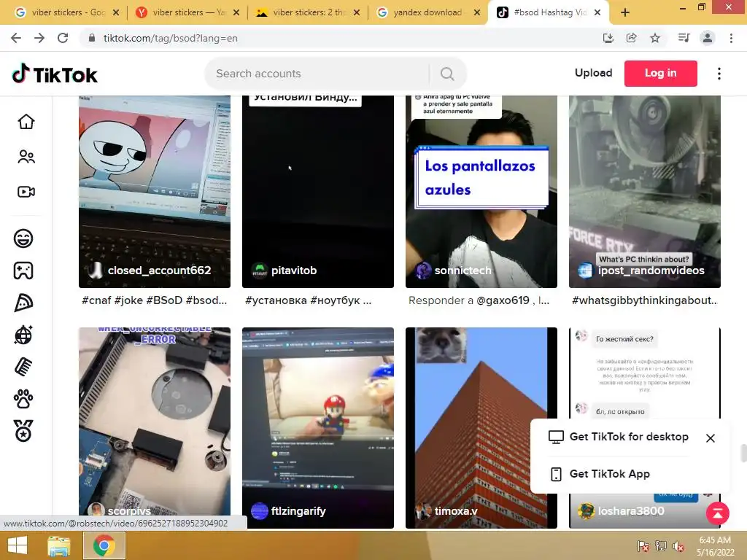This screenshot has width=747, height=560.
Task: Click the closed_account662 username
Action: click(x=159, y=271)
